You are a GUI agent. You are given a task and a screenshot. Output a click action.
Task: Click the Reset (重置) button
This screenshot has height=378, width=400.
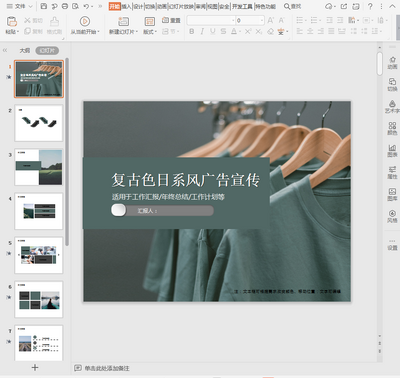[x=171, y=20]
